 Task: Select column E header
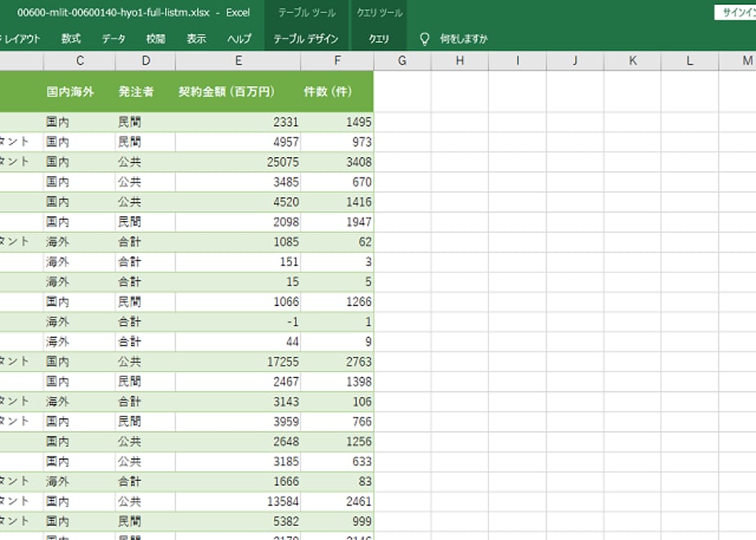click(238, 61)
